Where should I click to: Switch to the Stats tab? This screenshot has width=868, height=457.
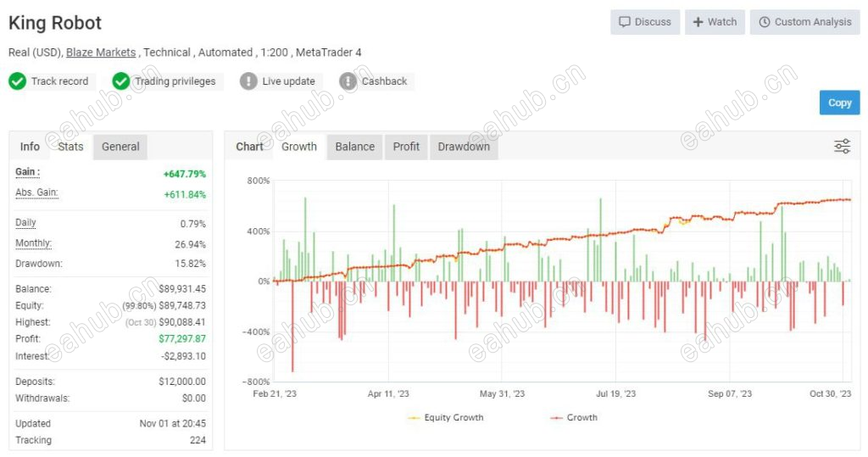pyautogui.click(x=71, y=147)
